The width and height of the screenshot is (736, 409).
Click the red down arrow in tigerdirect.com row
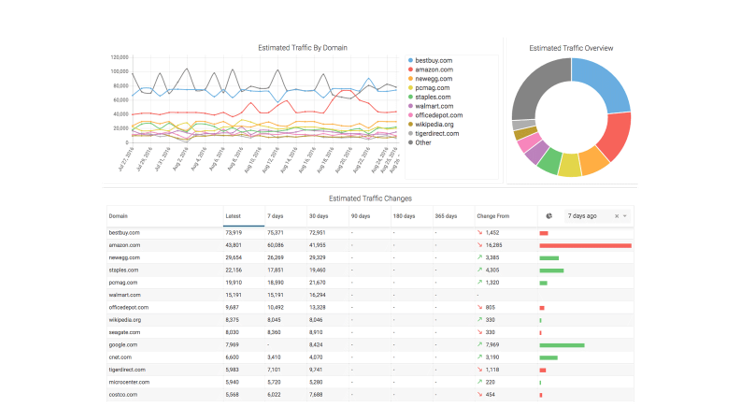point(480,370)
